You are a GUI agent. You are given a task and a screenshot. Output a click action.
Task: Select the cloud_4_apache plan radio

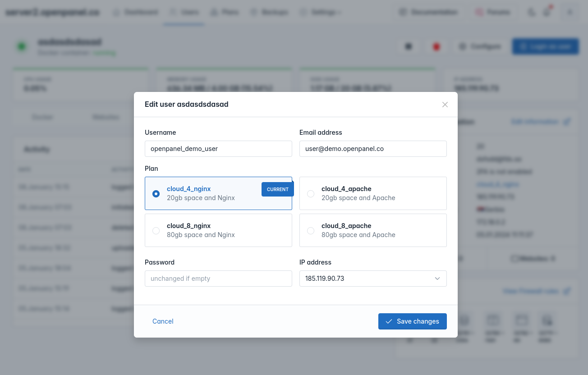click(x=311, y=194)
